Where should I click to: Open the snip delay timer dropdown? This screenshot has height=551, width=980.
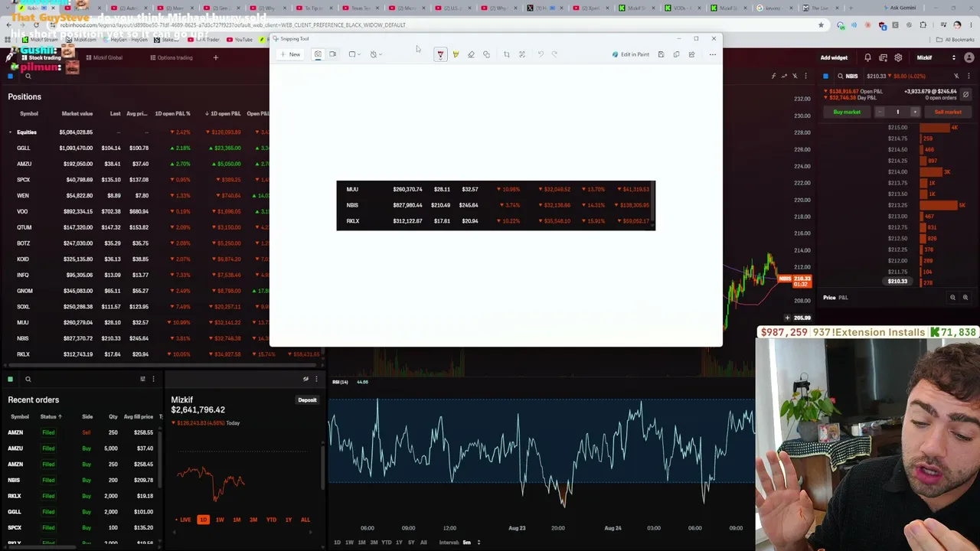pos(376,54)
